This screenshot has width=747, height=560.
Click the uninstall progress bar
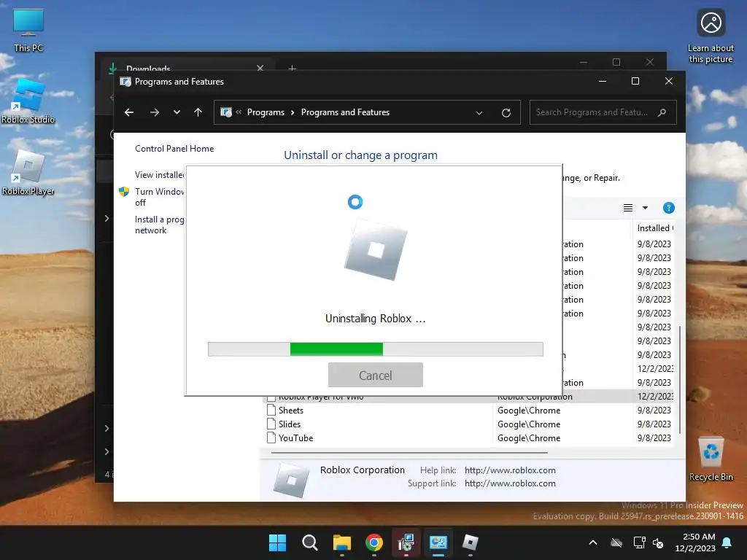coord(376,349)
